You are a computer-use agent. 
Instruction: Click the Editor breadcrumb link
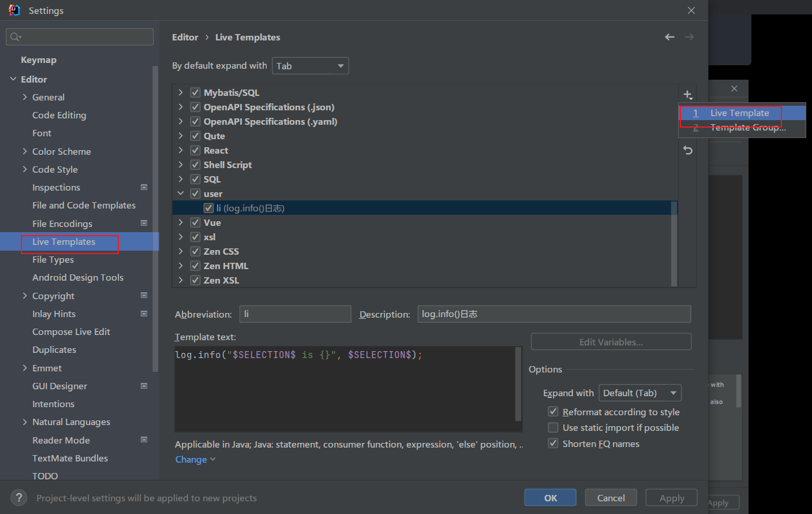tap(185, 38)
